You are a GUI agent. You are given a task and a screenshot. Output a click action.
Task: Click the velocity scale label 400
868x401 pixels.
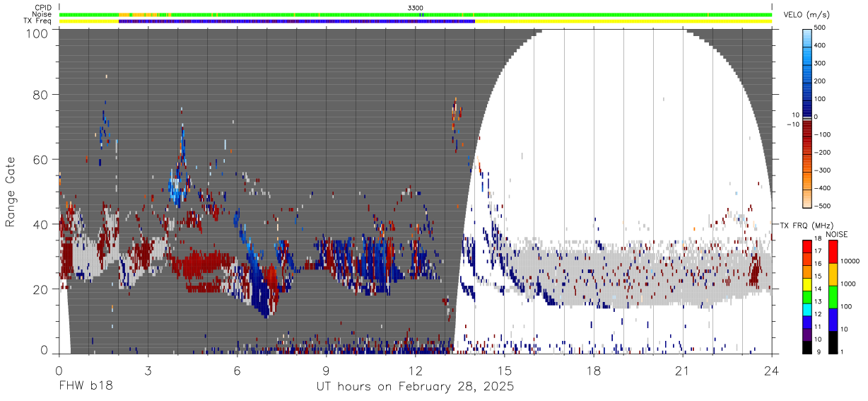coord(821,45)
